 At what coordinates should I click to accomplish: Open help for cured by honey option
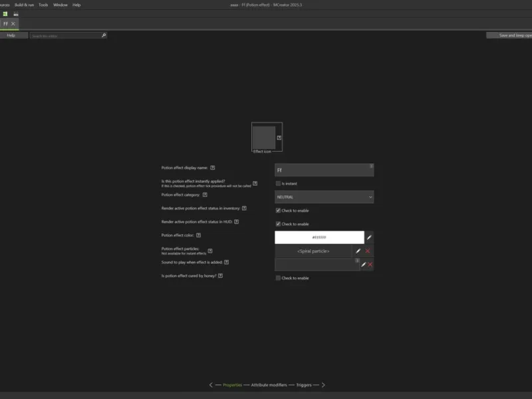point(221,276)
